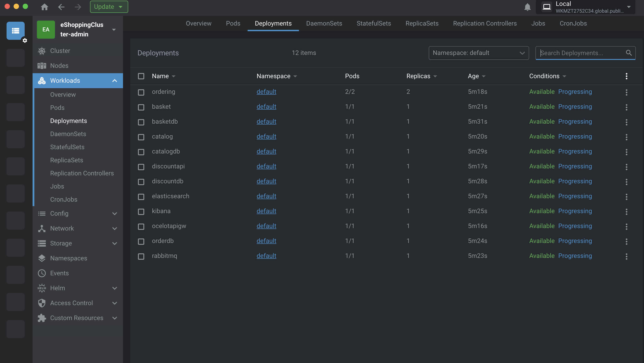Screen dimensions: 644x363
Task: Expand the eShoppingCluster-admin cluster menu arrow
Action: [114, 29]
